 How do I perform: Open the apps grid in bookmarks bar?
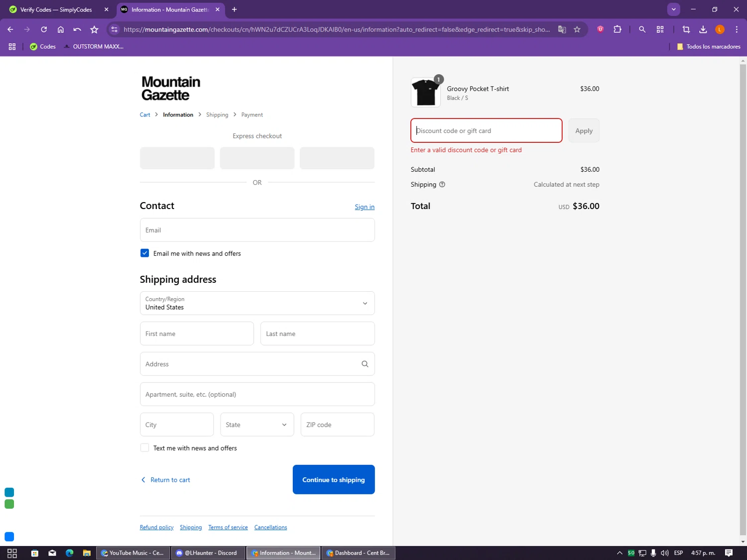(12, 46)
